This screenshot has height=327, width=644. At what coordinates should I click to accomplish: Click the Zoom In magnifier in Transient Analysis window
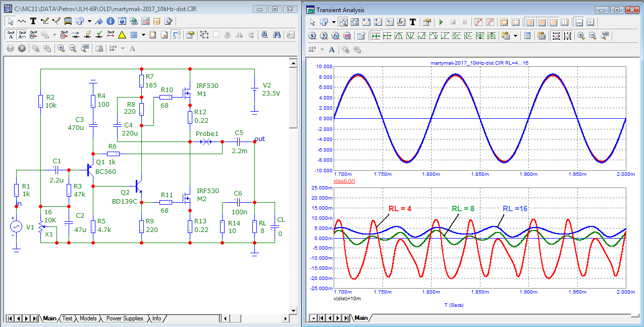tap(581, 35)
